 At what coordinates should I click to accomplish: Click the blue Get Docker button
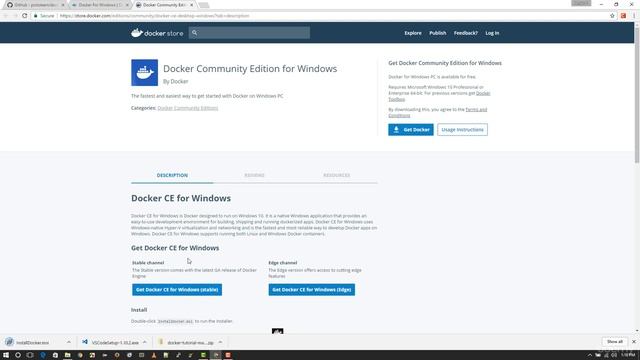[411, 130]
